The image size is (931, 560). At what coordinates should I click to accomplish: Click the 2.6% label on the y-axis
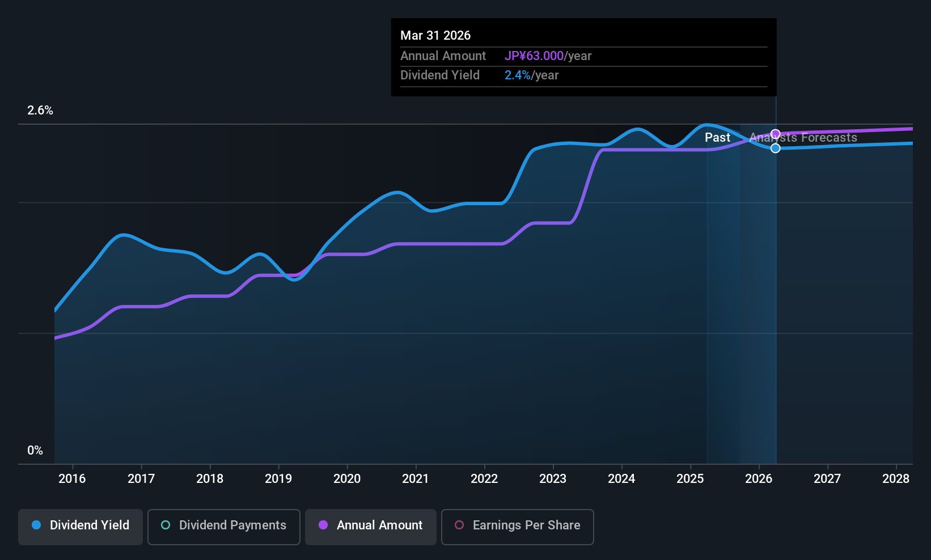tap(40, 111)
